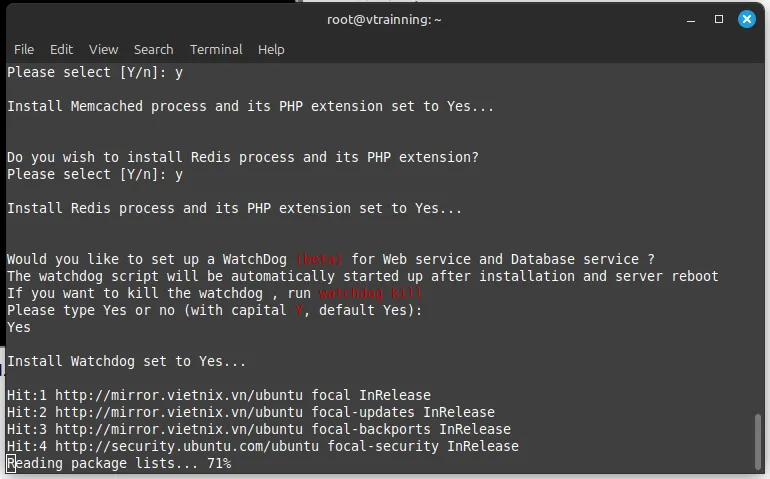Image resolution: width=770 pixels, height=479 pixels.
Task: Click the red (beta) text
Action: pos(319,260)
